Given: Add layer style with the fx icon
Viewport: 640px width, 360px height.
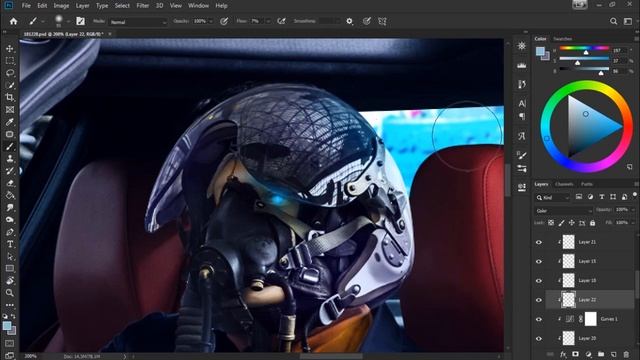Looking at the screenshot, I should point(563,354).
